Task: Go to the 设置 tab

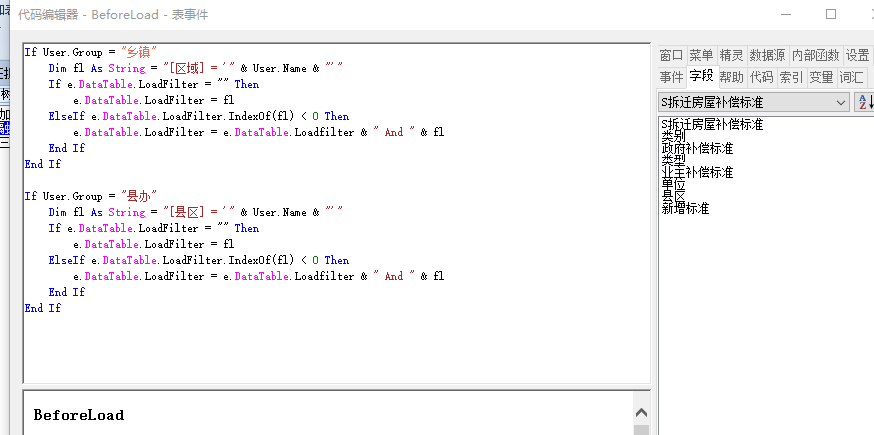Action: click(x=857, y=56)
